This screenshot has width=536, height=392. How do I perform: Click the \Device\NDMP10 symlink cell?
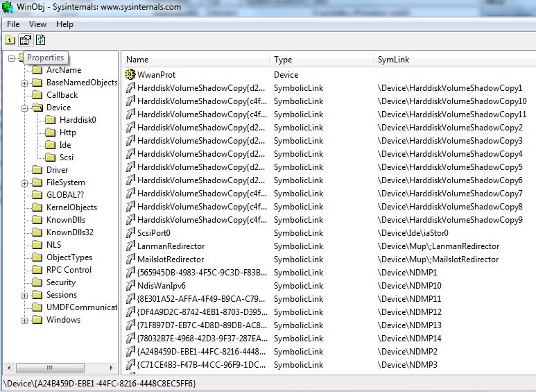(410, 286)
